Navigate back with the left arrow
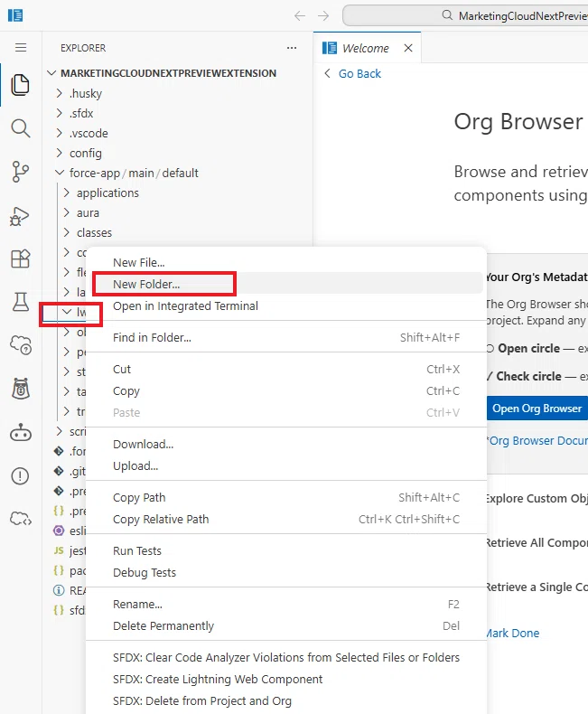This screenshot has height=714, width=588. 300,16
